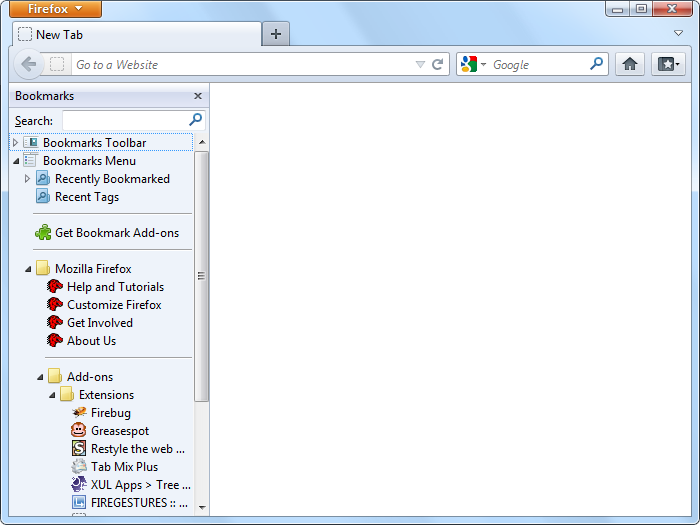Close the Bookmarks sidebar

pos(197,96)
